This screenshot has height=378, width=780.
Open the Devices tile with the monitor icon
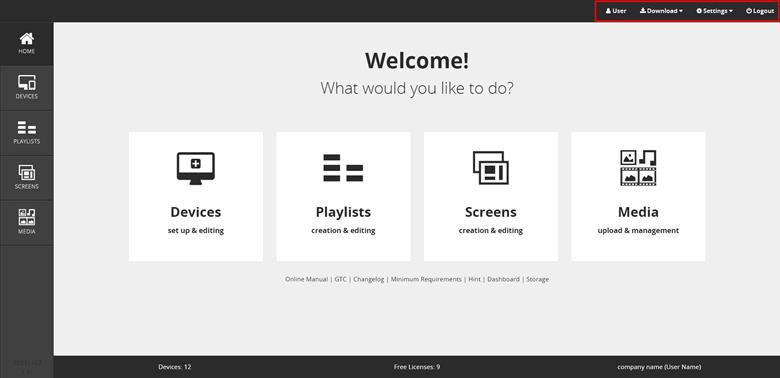pos(195,169)
